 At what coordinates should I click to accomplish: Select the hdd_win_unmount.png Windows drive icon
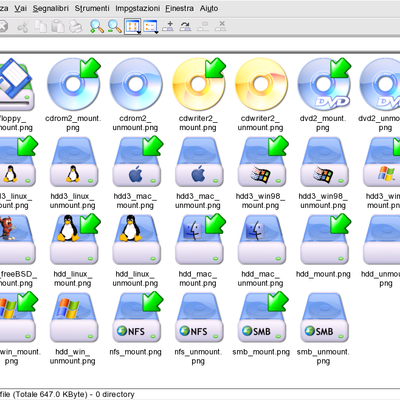tap(74, 318)
